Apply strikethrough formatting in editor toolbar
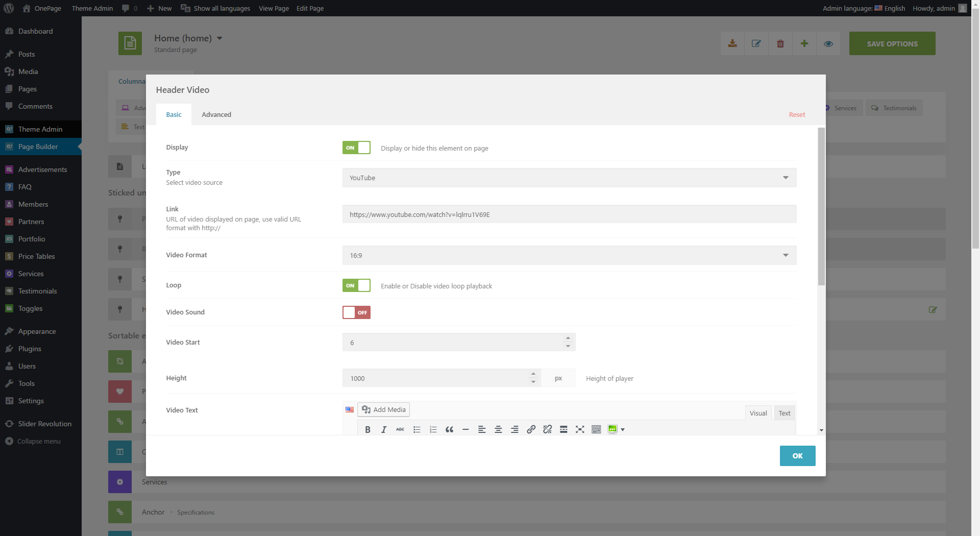 point(400,429)
